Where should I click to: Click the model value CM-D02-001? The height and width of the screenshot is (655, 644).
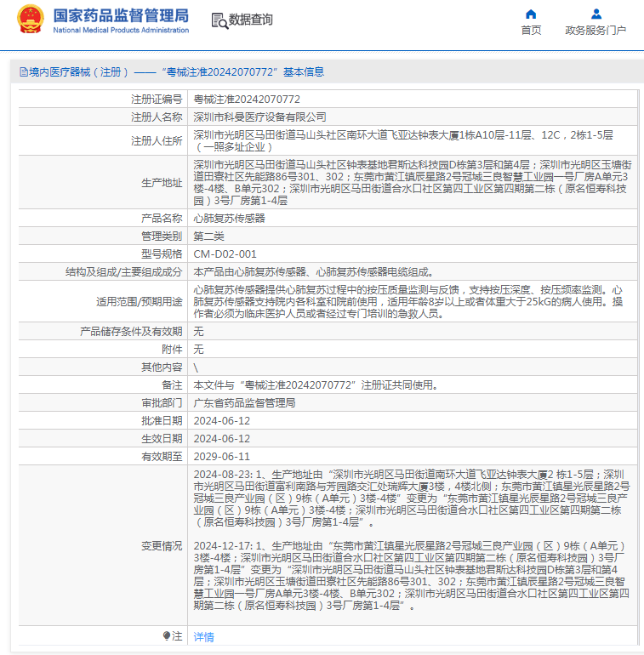tap(225, 254)
